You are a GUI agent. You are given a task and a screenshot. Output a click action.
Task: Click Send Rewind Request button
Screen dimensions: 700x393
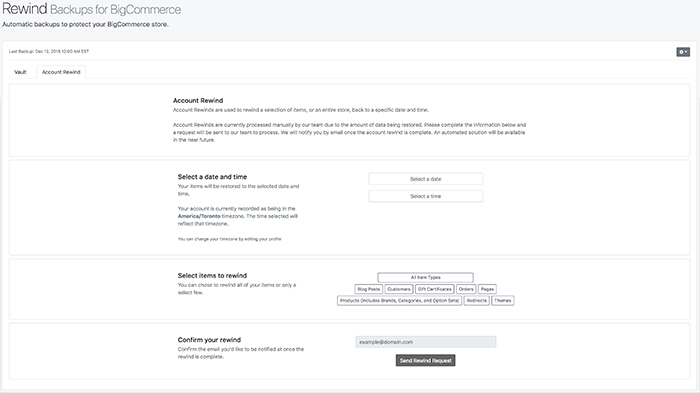point(425,360)
